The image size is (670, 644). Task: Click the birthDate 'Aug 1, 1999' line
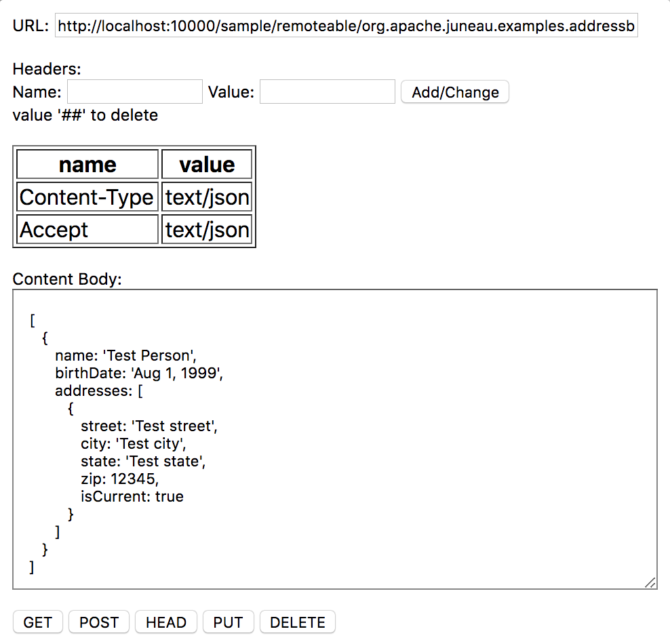pos(139,373)
